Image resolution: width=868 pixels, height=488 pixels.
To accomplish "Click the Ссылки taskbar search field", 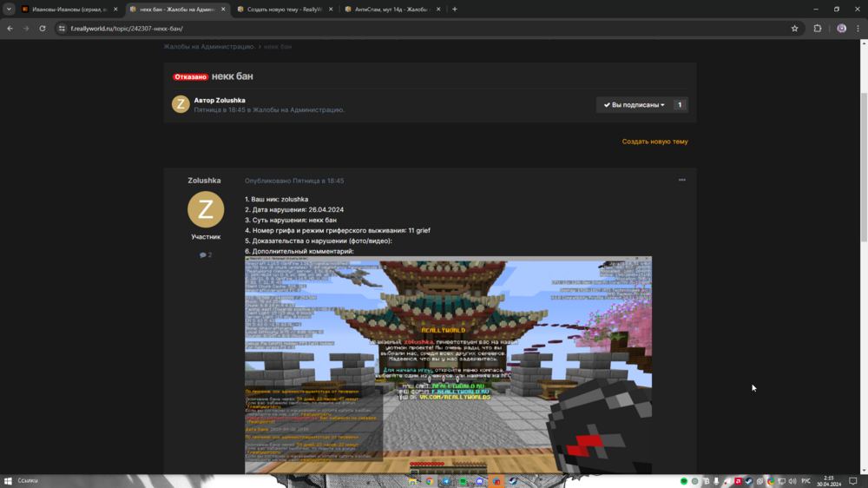I will [x=28, y=481].
